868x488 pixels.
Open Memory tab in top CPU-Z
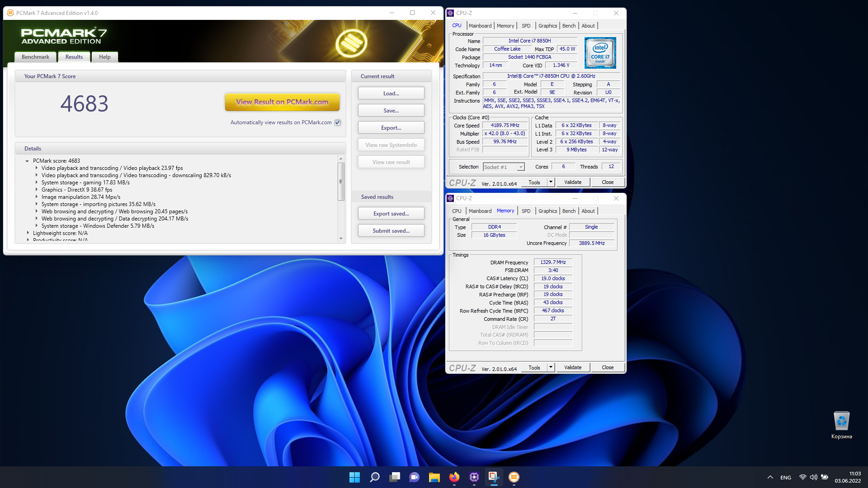click(x=505, y=26)
